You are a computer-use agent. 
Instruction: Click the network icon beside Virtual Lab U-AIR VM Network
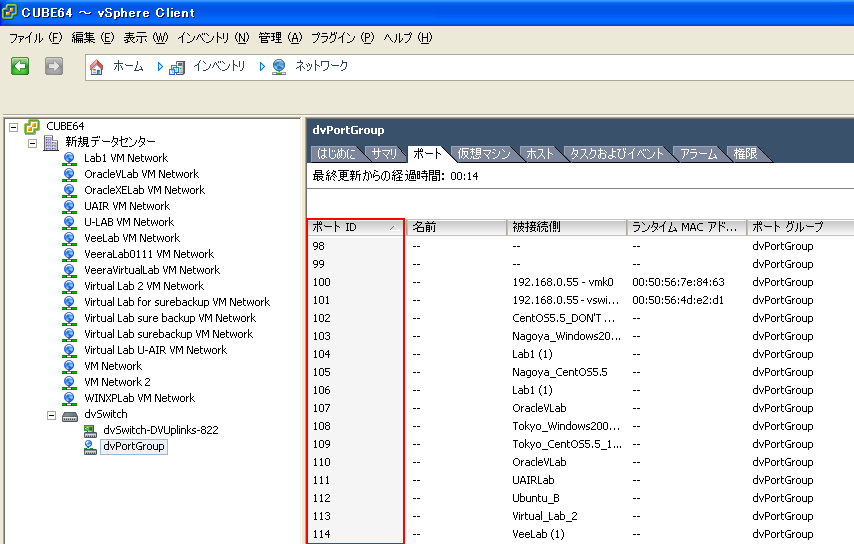pyautogui.click(x=69, y=350)
